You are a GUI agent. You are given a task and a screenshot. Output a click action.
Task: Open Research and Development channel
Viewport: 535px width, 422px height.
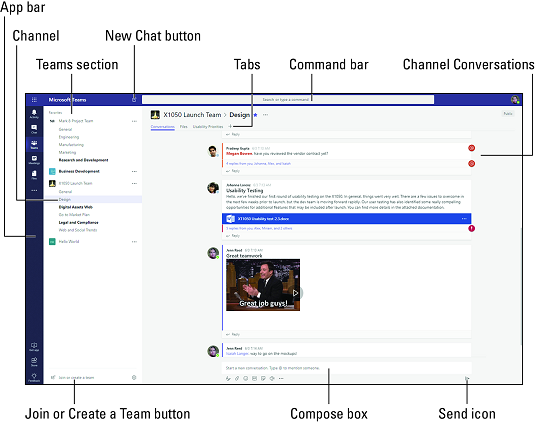pyautogui.click(x=83, y=160)
